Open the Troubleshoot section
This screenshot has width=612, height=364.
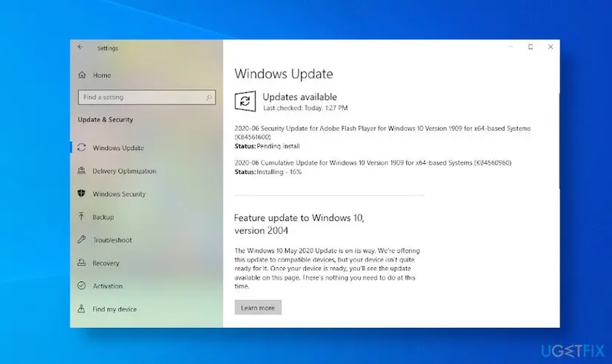[x=112, y=240]
